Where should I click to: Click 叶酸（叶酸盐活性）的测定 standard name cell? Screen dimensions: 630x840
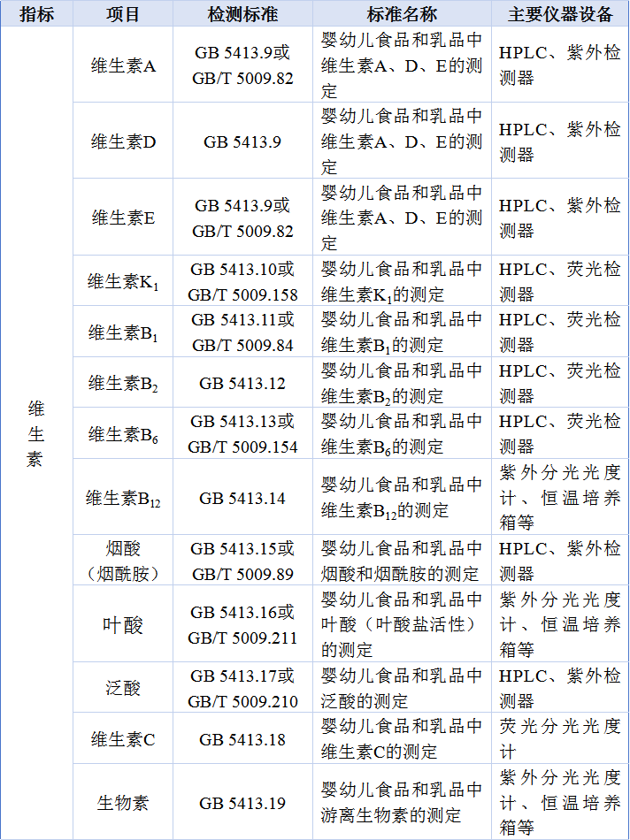coord(402,623)
